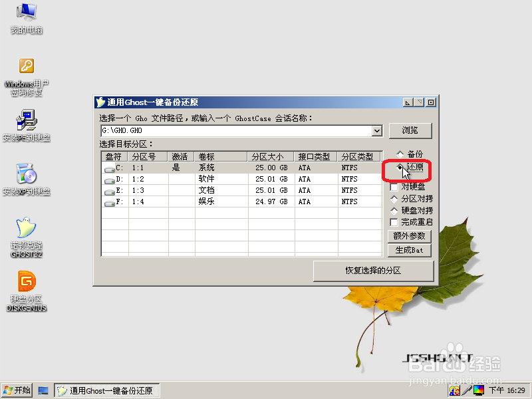Screen dimensions: 532x399
Task: Click rightmost square window control button
Action: (431, 102)
